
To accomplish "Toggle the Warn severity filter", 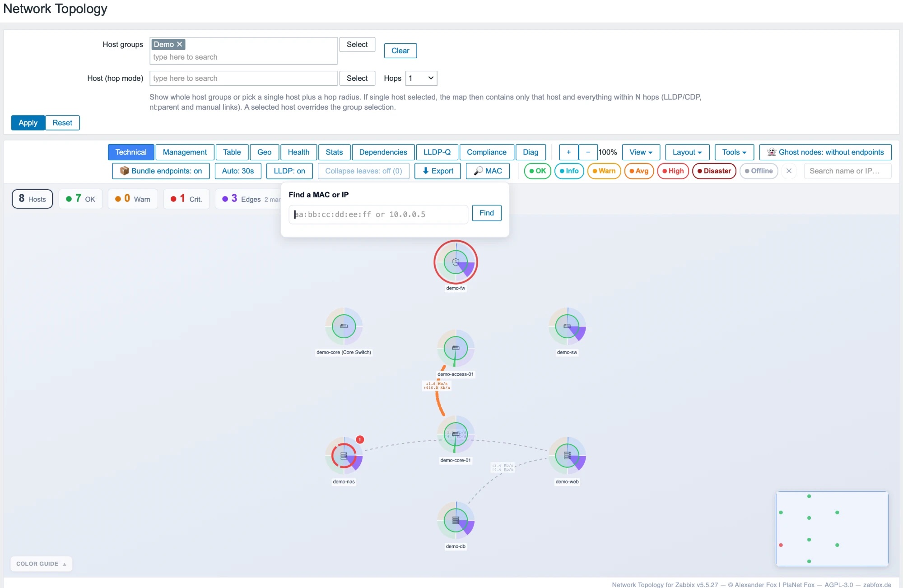I will [604, 171].
